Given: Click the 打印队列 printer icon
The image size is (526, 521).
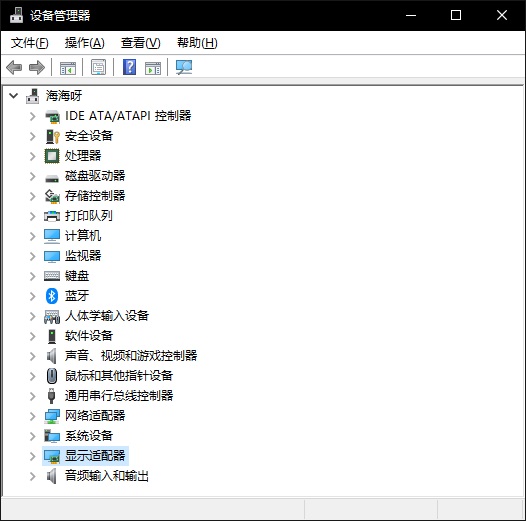Looking at the screenshot, I should click(x=52, y=216).
